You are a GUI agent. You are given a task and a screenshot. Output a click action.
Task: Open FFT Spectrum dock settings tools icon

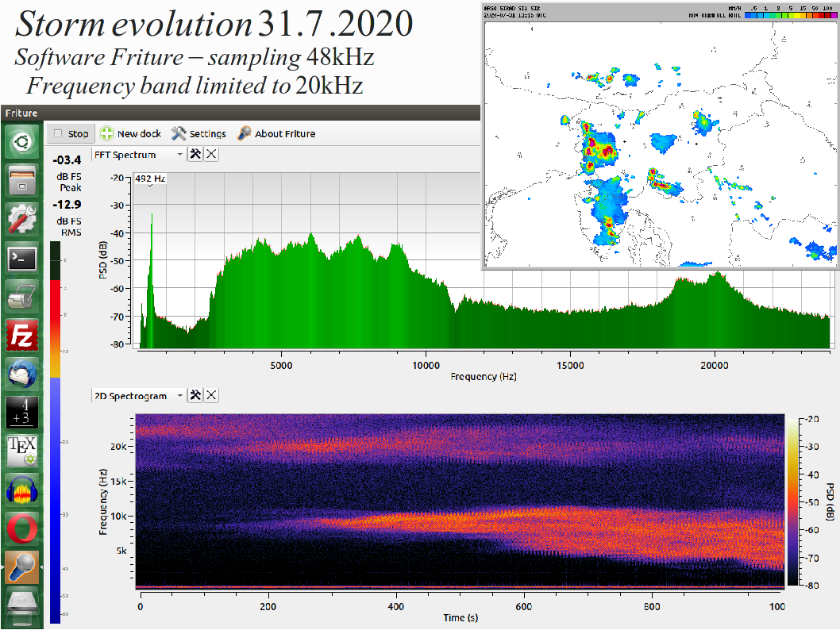(x=195, y=155)
